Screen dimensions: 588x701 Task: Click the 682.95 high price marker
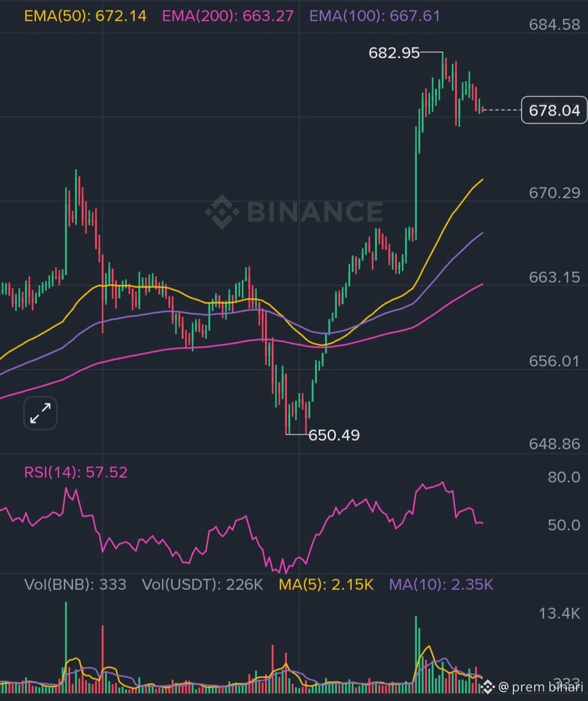point(394,53)
